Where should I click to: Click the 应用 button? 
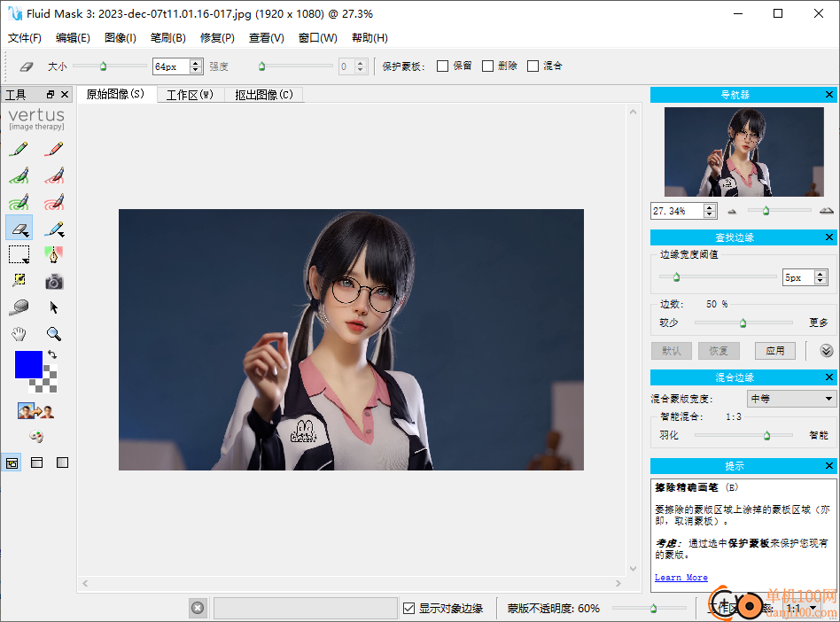coord(775,351)
